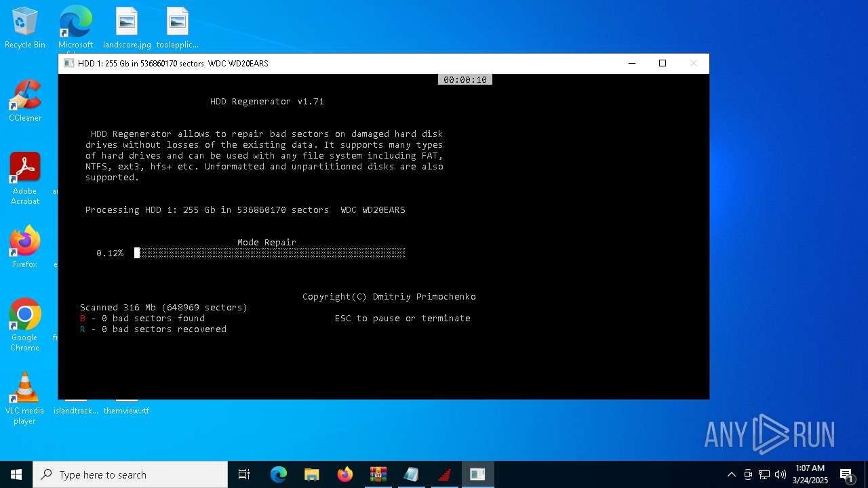Open the WinRAR taskbar icon
868x488 pixels.
click(378, 474)
